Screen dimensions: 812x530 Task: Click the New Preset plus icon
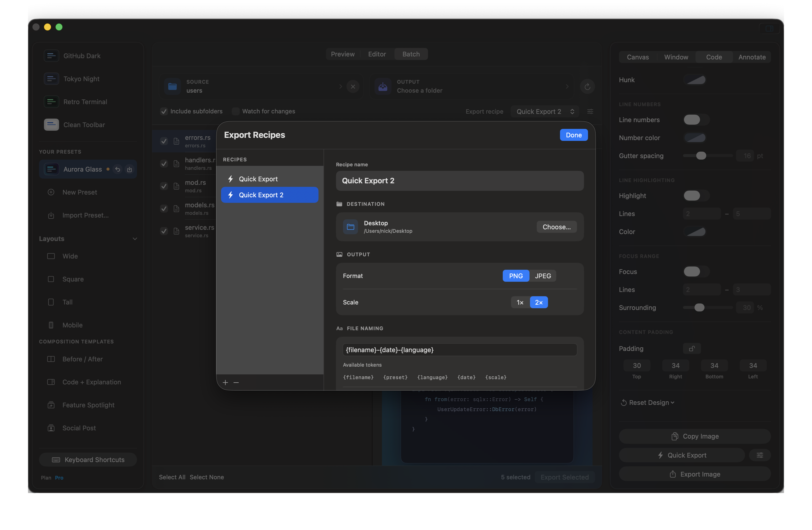click(x=51, y=192)
